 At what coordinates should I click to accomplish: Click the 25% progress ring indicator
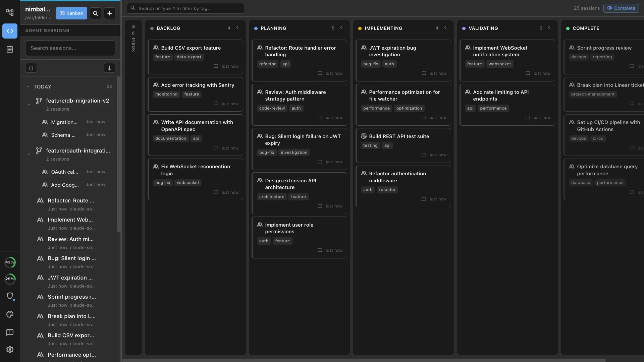click(x=10, y=279)
